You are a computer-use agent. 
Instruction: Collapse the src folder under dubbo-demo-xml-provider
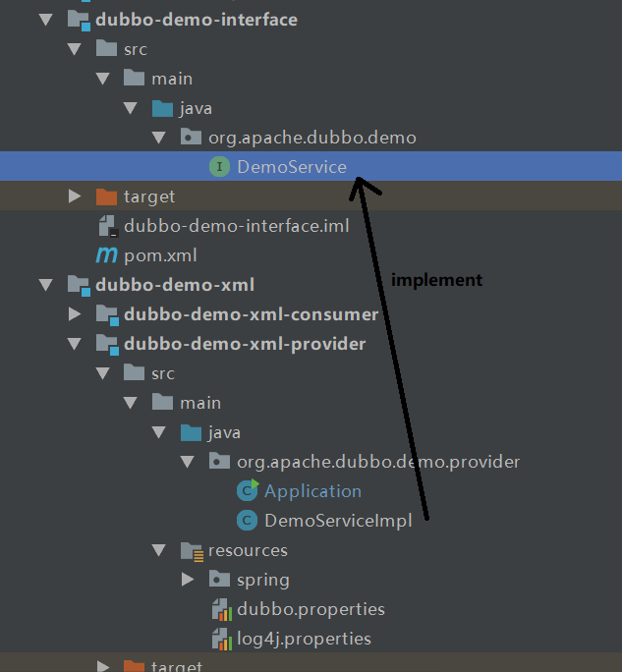point(102,373)
